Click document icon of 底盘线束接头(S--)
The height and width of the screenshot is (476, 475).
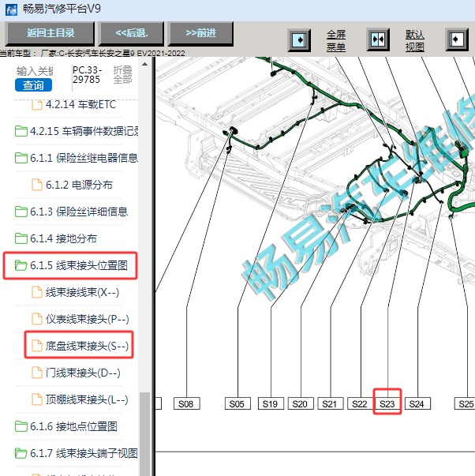click(x=37, y=346)
